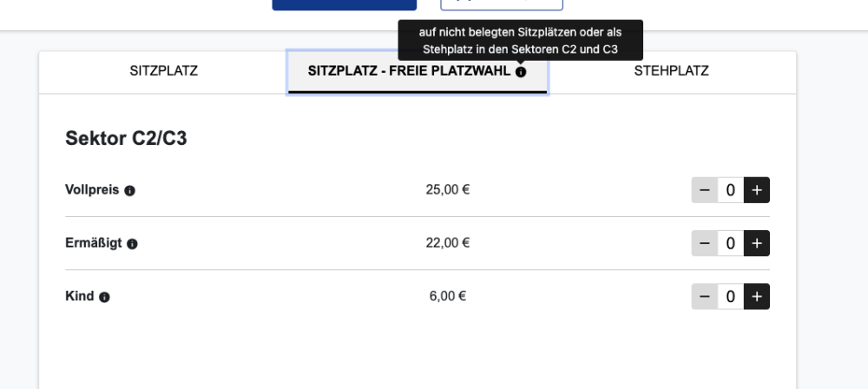Viewport: 868px width, 389px height.
Task: Select Sitzplatz - Freie Platzwahl tab label
Action: point(408,71)
